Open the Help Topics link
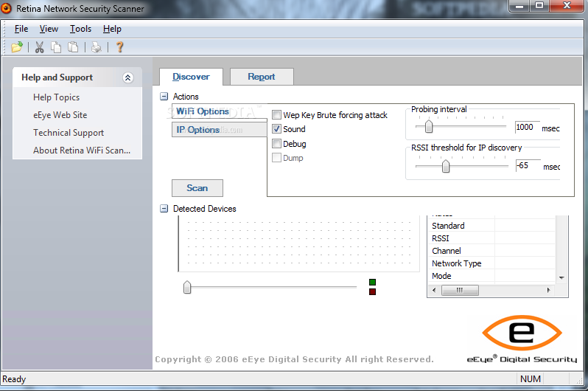588x391 pixels. (x=56, y=97)
